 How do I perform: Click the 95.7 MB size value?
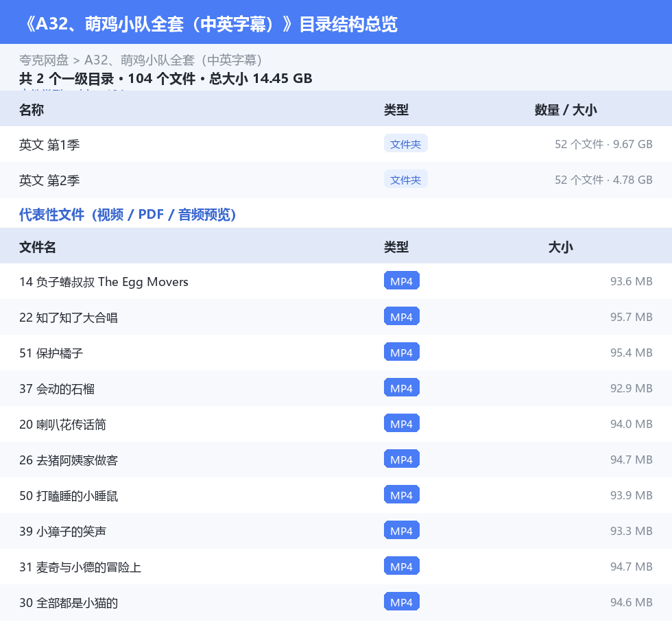click(632, 317)
